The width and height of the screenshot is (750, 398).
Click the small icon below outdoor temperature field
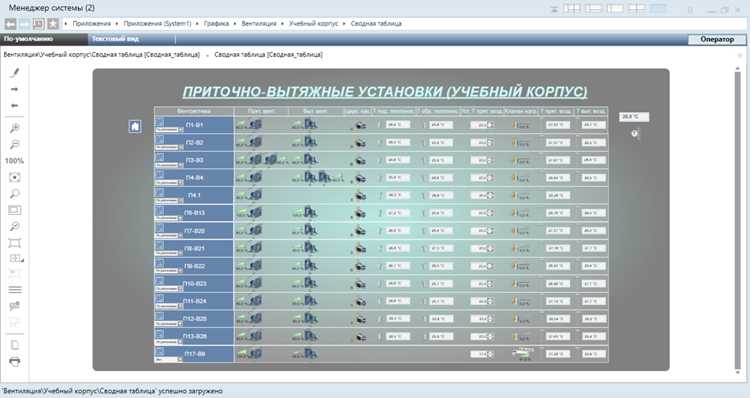tap(635, 134)
